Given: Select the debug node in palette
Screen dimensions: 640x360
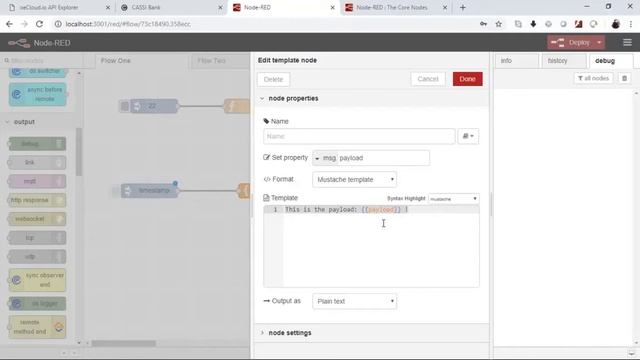Looking at the screenshot, I should tap(37, 144).
